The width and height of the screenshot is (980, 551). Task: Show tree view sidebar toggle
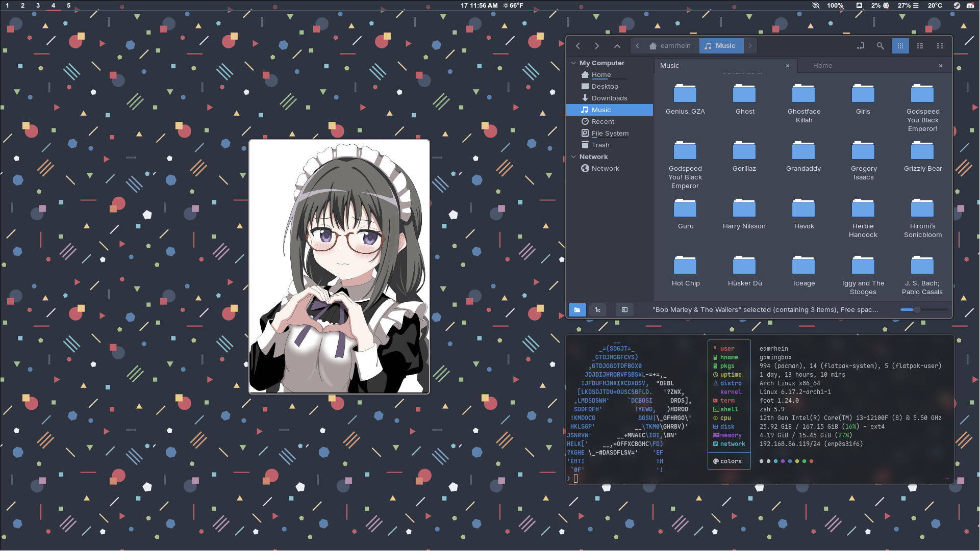tap(597, 310)
